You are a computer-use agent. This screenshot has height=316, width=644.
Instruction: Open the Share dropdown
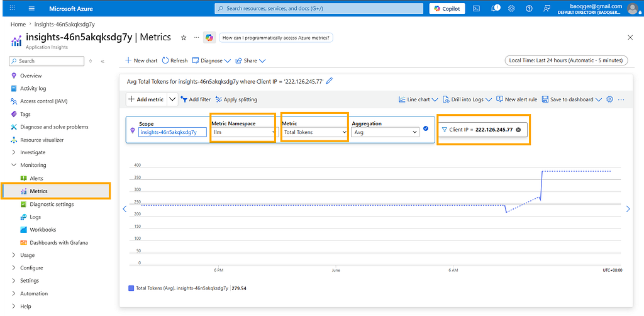pyautogui.click(x=250, y=60)
